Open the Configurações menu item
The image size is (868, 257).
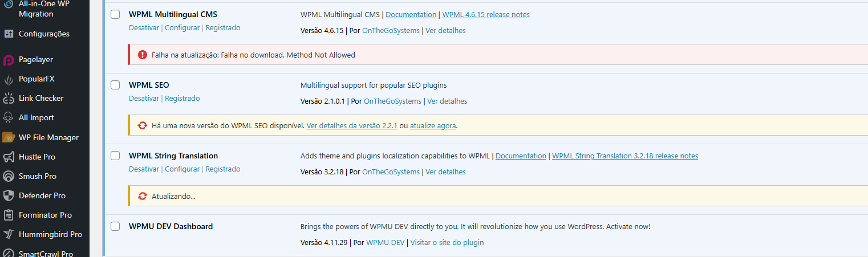44,34
